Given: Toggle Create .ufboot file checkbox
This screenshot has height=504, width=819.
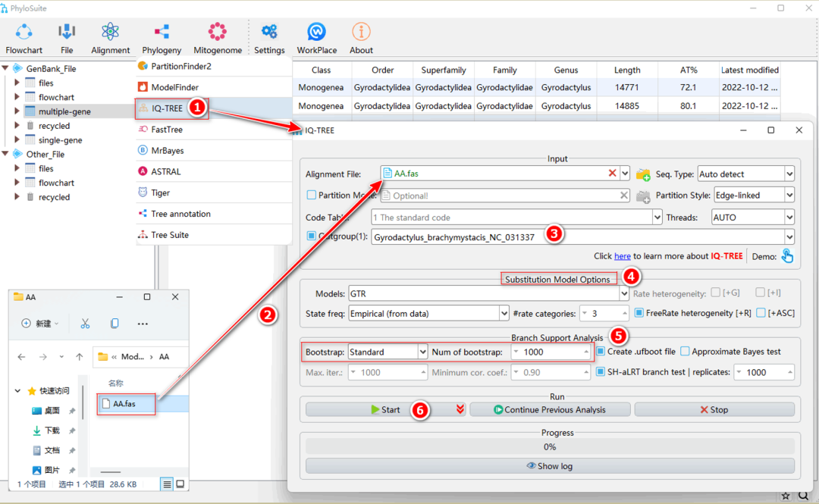Looking at the screenshot, I should coord(601,351).
